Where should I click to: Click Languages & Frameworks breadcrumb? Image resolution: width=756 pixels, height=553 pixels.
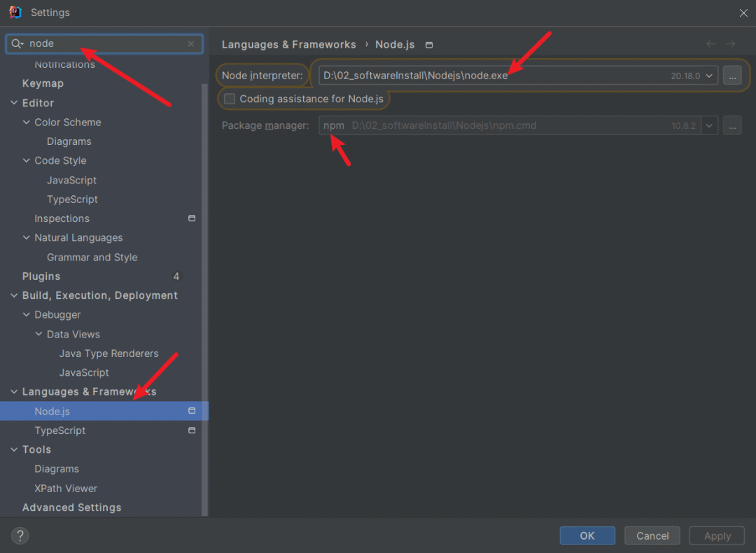point(289,44)
